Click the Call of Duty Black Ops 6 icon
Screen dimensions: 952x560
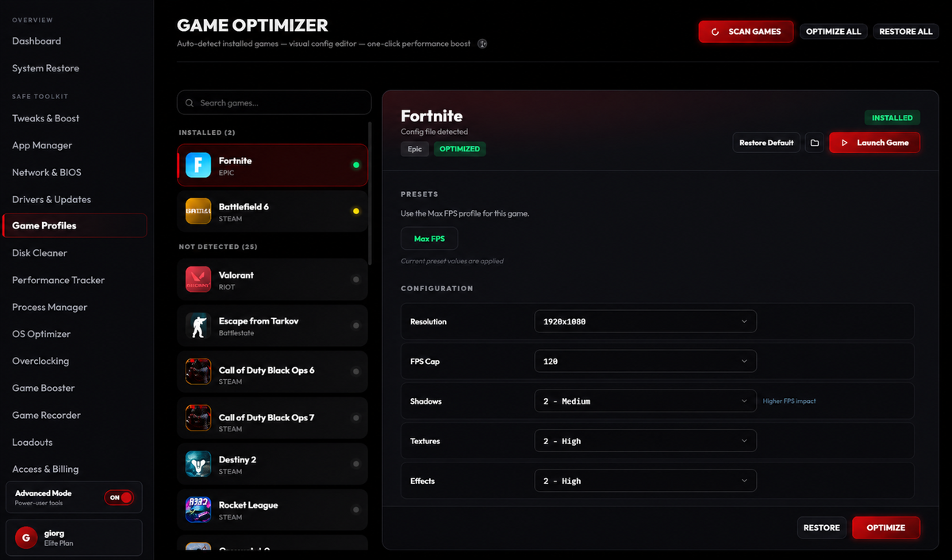pyautogui.click(x=198, y=371)
